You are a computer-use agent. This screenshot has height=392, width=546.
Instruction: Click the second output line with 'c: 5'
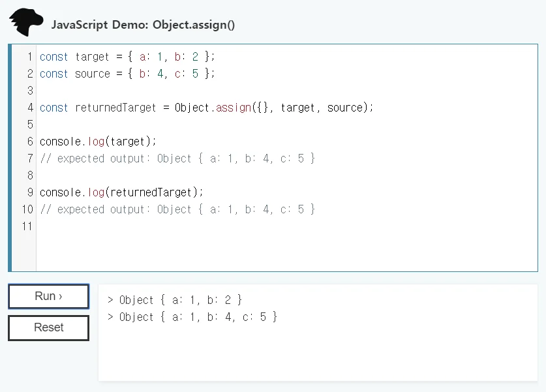click(x=192, y=317)
